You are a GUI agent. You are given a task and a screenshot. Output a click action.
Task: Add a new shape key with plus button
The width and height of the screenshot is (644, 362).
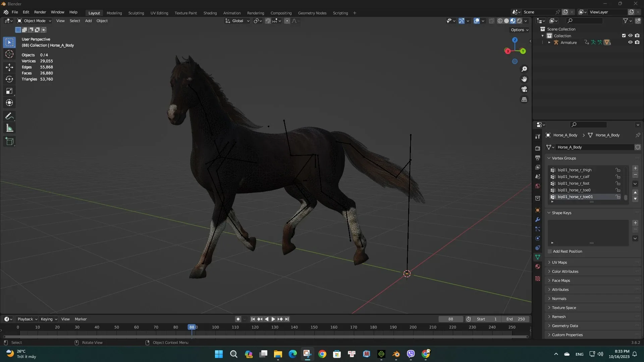pyautogui.click(x=635, y=223)
